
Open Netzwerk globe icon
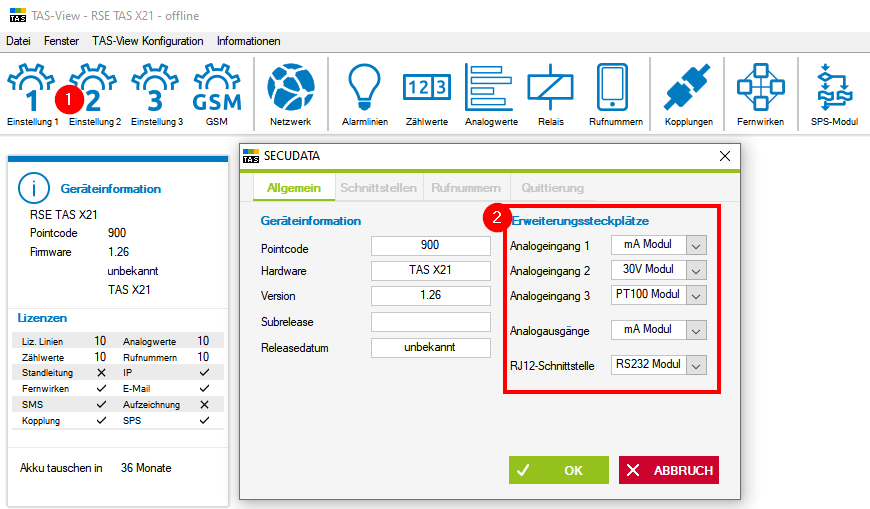click(x=291, y=87)
